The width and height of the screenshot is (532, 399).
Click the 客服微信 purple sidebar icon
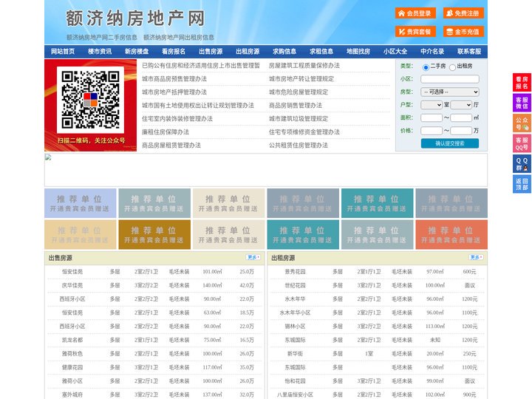(x=522, y=103)
